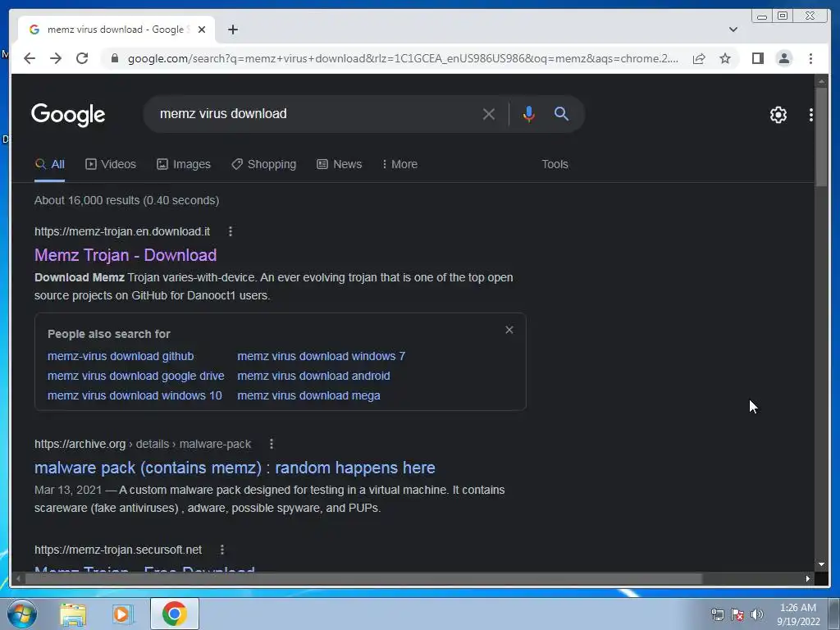Image resolution: width=840 pixels, height=630 pixels.
Task: Click the Chrome taskbar icon
Action: (175, 614)
